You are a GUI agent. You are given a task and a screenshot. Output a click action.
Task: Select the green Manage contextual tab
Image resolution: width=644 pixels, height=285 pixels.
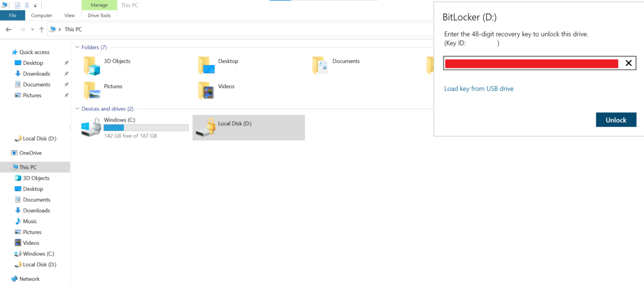99,5
